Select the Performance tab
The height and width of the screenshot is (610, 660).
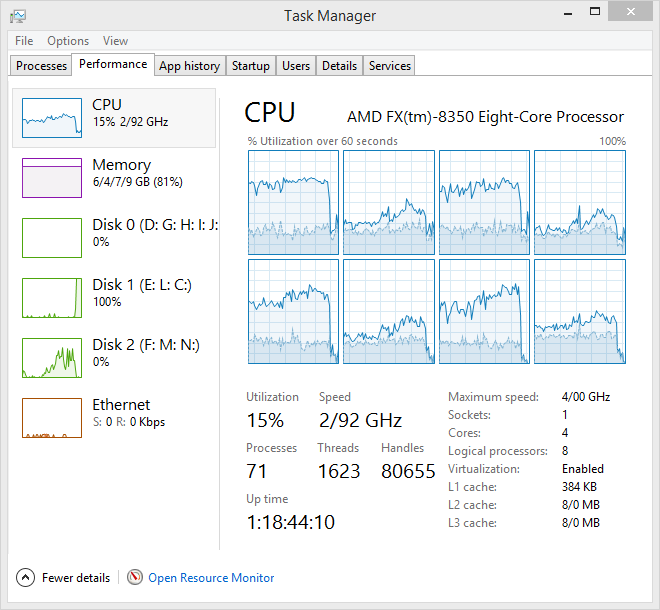(x=113, y=64)
